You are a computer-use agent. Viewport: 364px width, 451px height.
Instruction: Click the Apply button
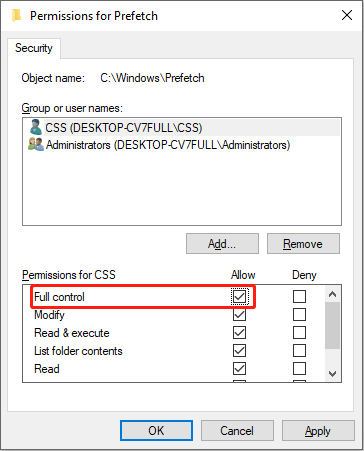click(x=318, y=431)
